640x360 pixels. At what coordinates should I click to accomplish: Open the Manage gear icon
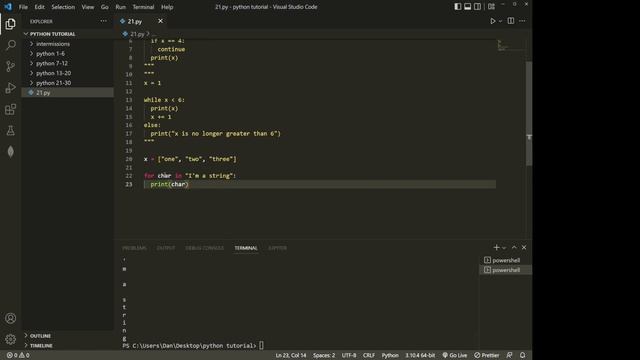11,339
